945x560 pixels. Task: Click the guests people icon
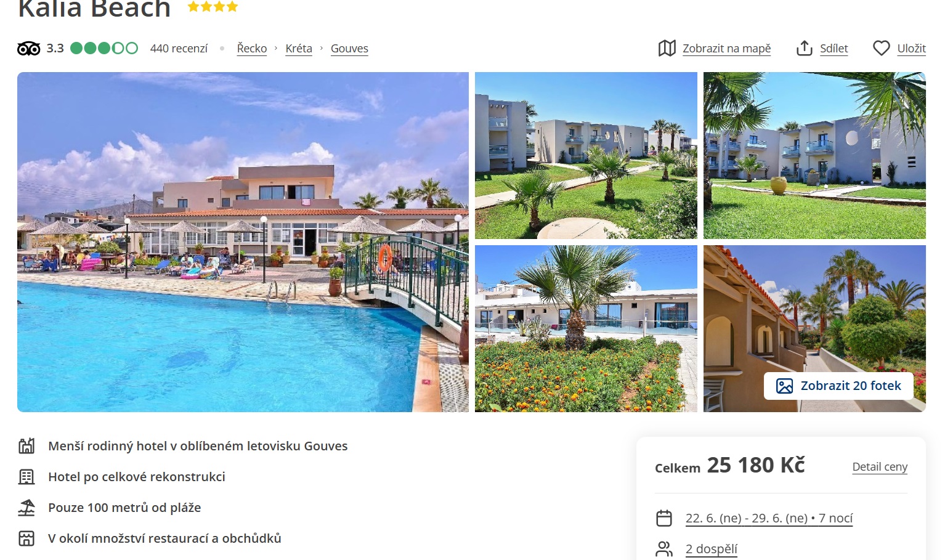click(x=664, y=549)
